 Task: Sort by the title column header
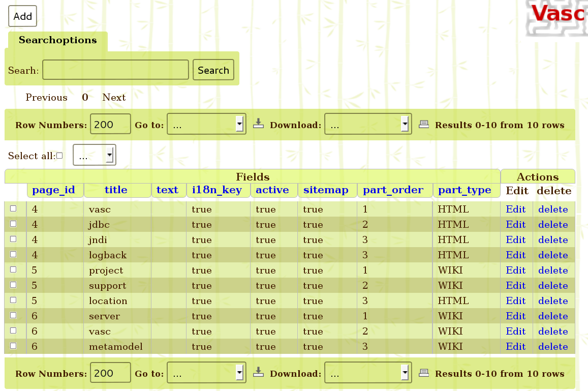coord(116,190)
